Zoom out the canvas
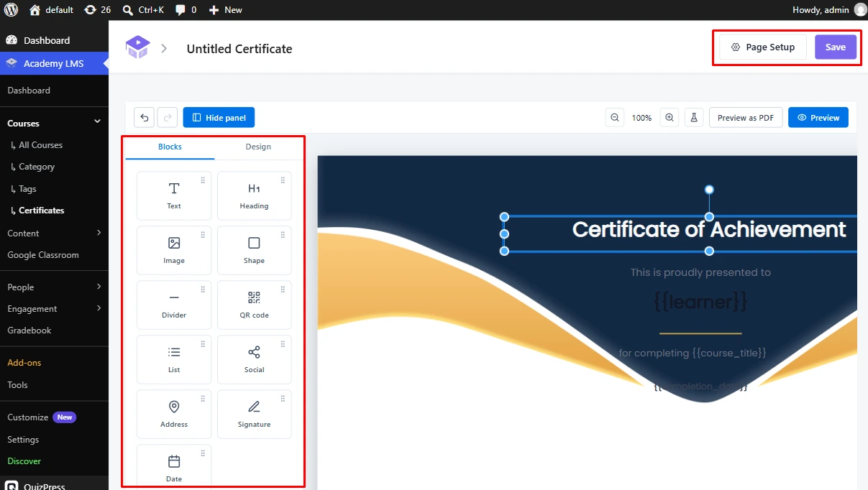This screenshot has height=490, width=868. (615, 117)
